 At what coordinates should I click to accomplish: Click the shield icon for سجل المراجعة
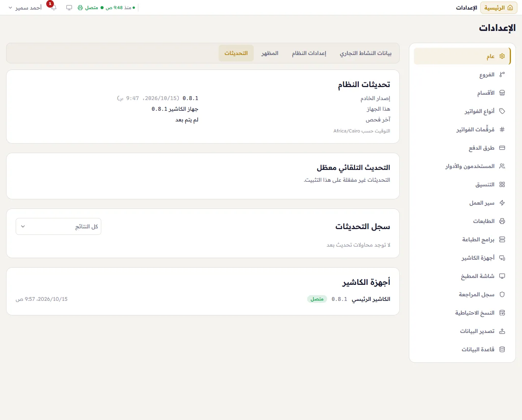pos(502,294)
